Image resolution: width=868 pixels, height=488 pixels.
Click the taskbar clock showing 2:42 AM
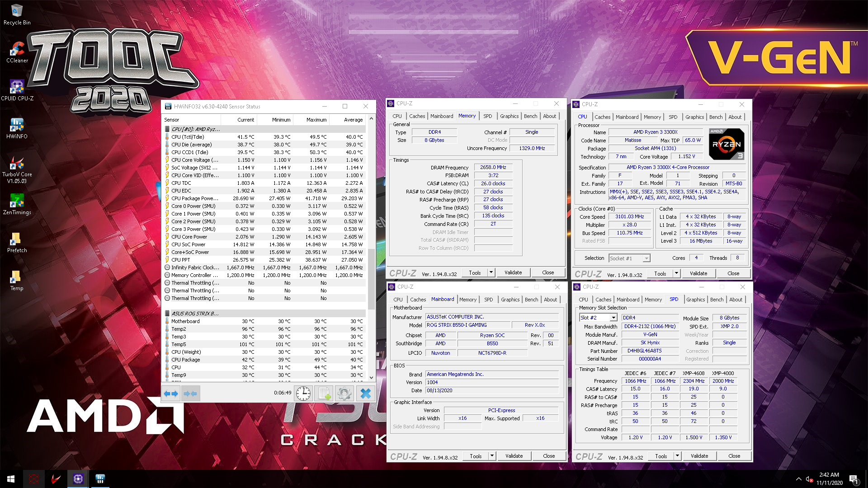[829, 479]
